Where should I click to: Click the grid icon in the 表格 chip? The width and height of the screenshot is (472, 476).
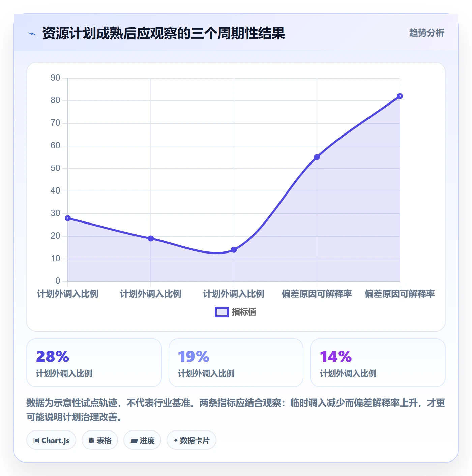click(91, 441)
